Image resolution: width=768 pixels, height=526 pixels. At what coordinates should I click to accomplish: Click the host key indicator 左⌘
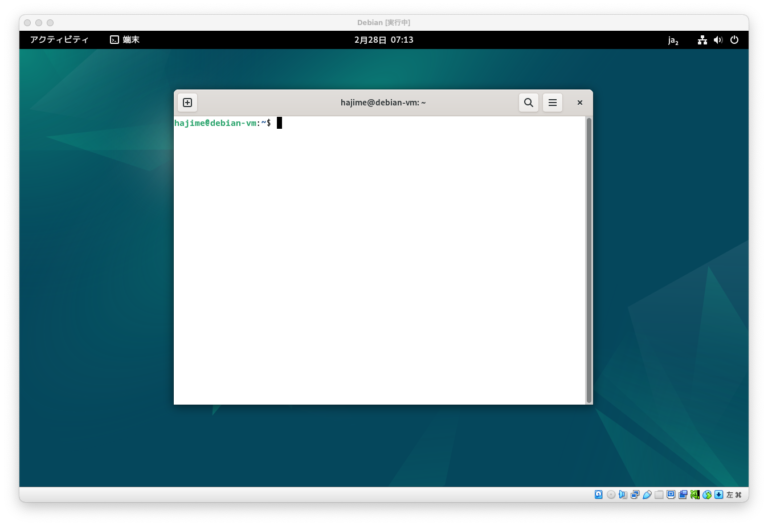[734, 495]
